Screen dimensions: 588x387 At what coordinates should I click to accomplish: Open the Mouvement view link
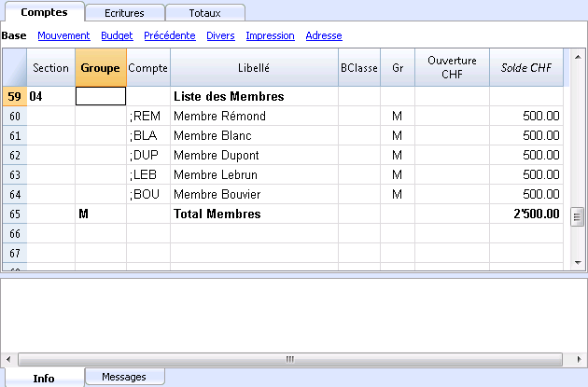click(x=63, y=35)
